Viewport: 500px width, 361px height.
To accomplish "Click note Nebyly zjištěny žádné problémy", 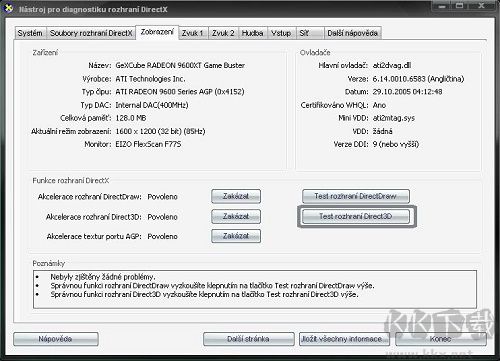I will click(103, 277).
